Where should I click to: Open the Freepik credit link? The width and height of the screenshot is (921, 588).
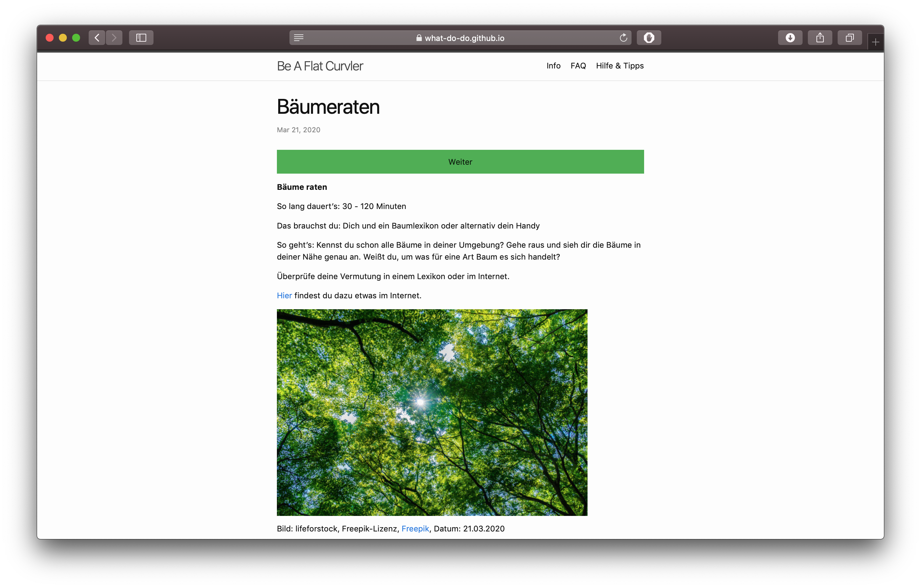coord(415,528)
